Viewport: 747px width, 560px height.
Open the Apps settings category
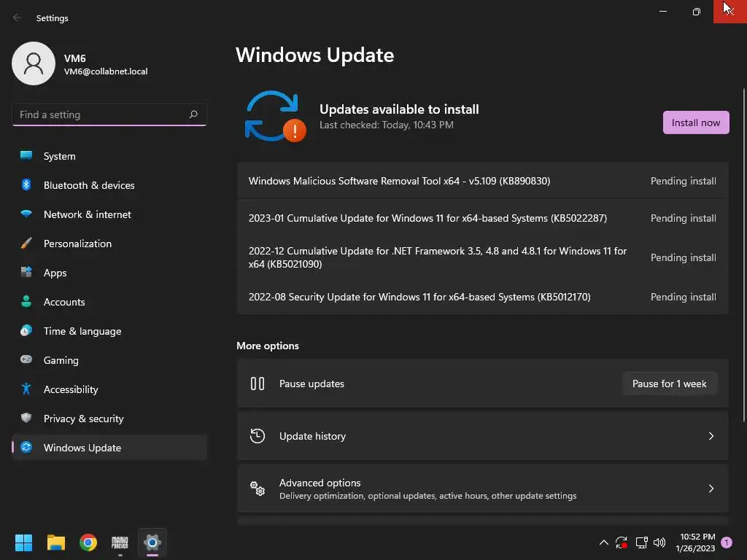pyautogui.click(x=109, y=273)
